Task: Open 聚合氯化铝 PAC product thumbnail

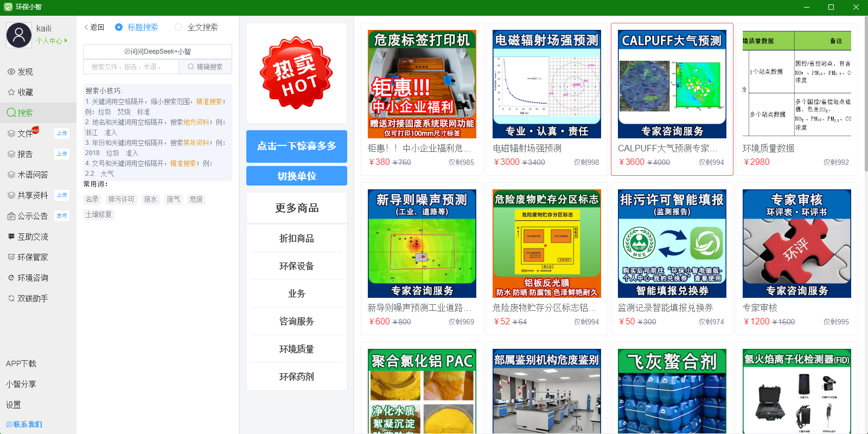Action: point(422,391)
